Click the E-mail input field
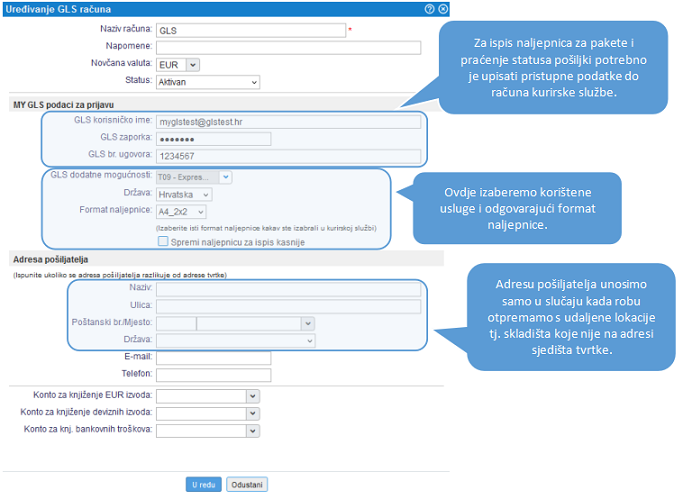The image size is (683, 499). pos(213,358)
